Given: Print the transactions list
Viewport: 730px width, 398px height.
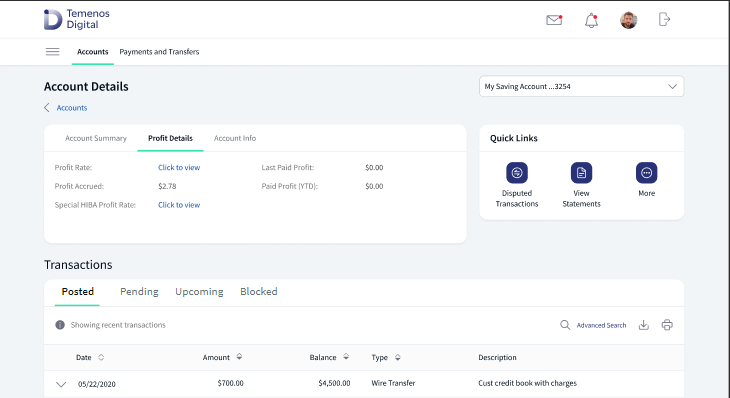Looking at the screenshot, I should click(x=667, y=325).
